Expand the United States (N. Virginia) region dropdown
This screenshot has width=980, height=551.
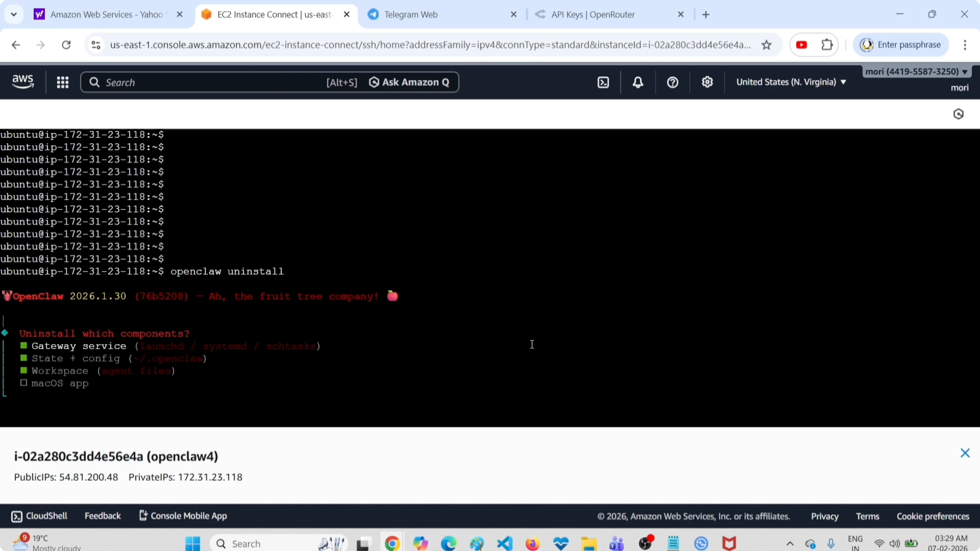tap(791, 82)
